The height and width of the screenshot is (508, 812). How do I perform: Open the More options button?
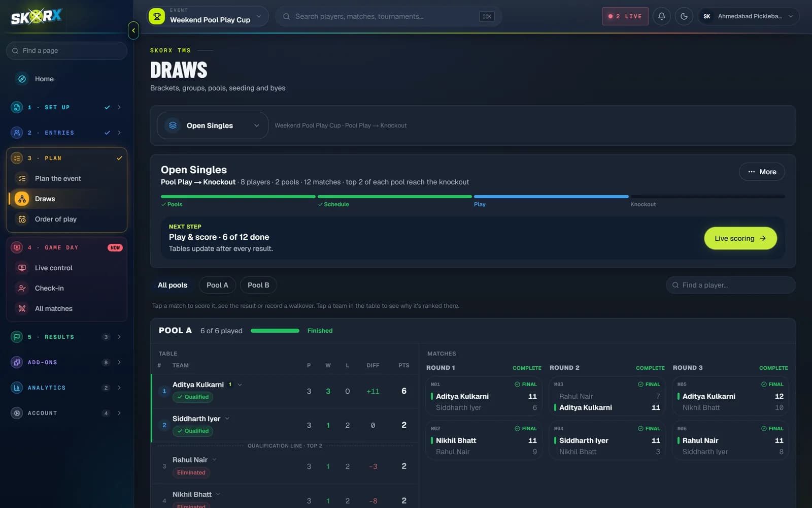coord(761,172)
